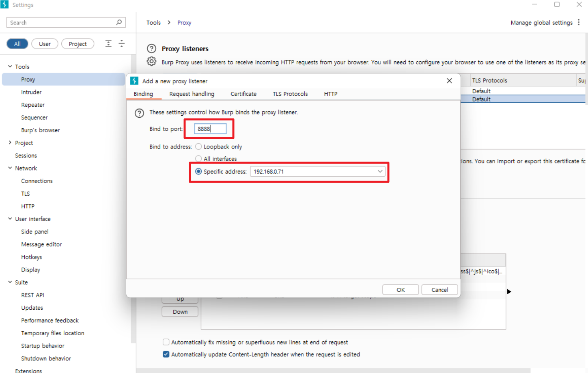This screenshot has width=588, height=373.
Task: Select the Loopback only radio button
Action: click(198, 147)
